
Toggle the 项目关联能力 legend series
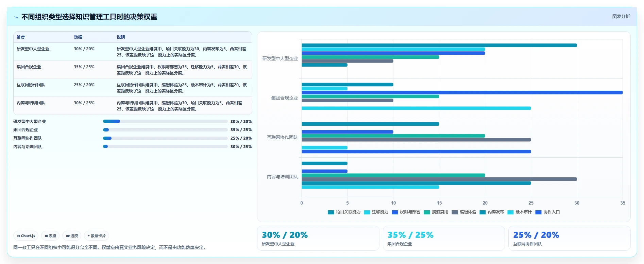[x=344, y=212]
